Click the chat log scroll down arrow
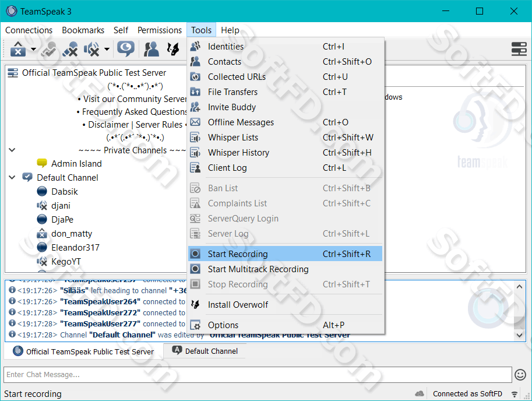Image resolution: width=532 pixels, height=401 pixels. 519,335
